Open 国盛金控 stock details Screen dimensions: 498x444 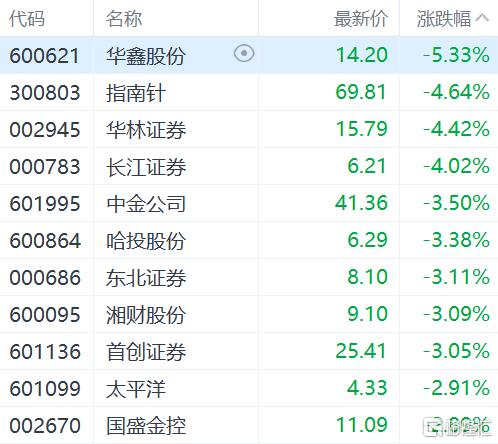[146, 426]
